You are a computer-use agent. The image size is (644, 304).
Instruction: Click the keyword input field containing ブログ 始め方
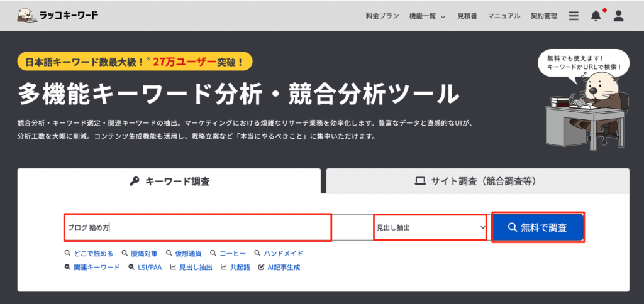tap(197, 227)
